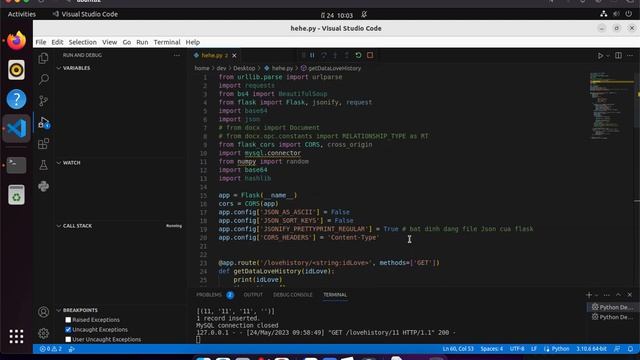Run the Python file with play icon

click(600, 56)
